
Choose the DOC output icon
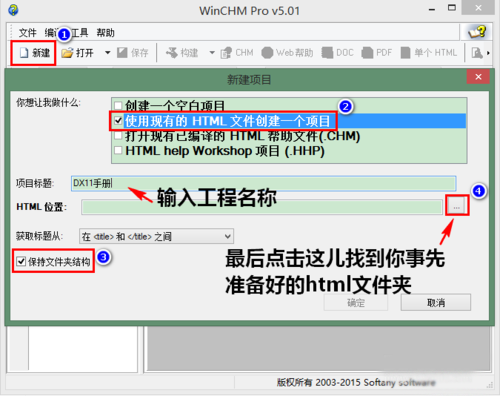[327, 53]
